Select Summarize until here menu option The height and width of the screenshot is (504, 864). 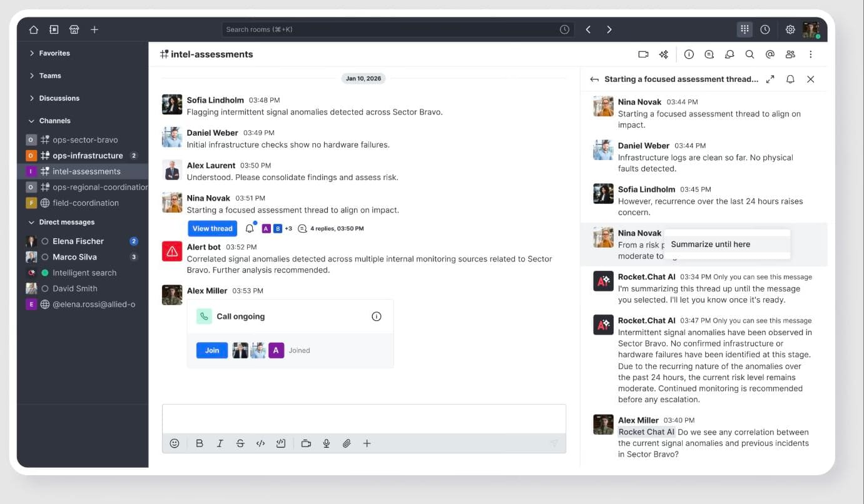coord(727,244)
